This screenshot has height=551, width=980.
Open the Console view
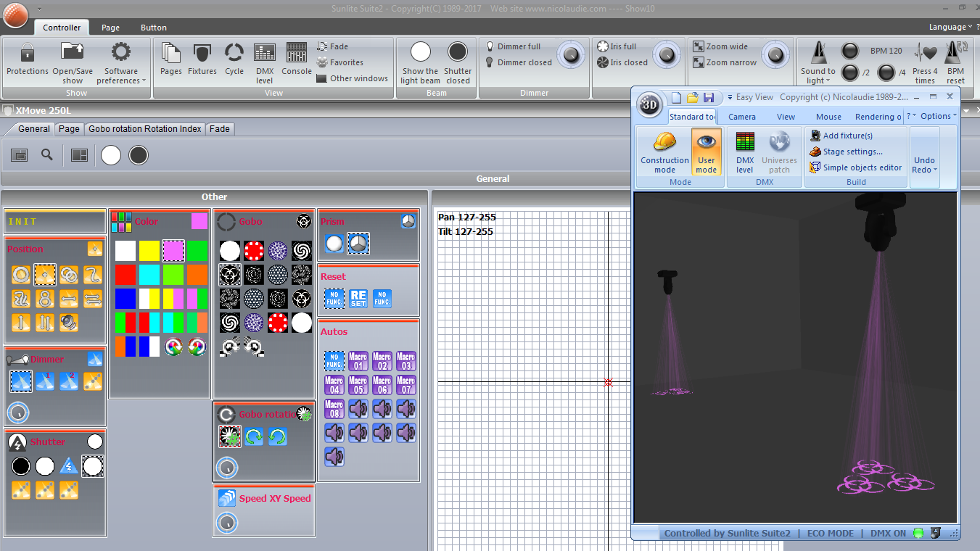pos(297,52)
